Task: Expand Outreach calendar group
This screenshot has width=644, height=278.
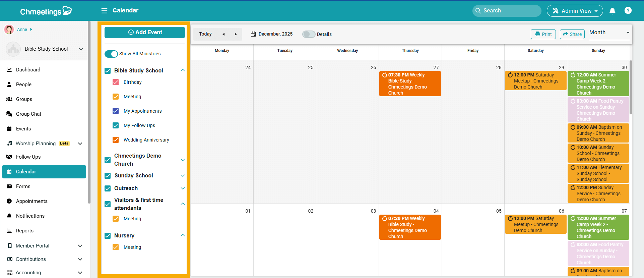Action: (x=183, y=188)
